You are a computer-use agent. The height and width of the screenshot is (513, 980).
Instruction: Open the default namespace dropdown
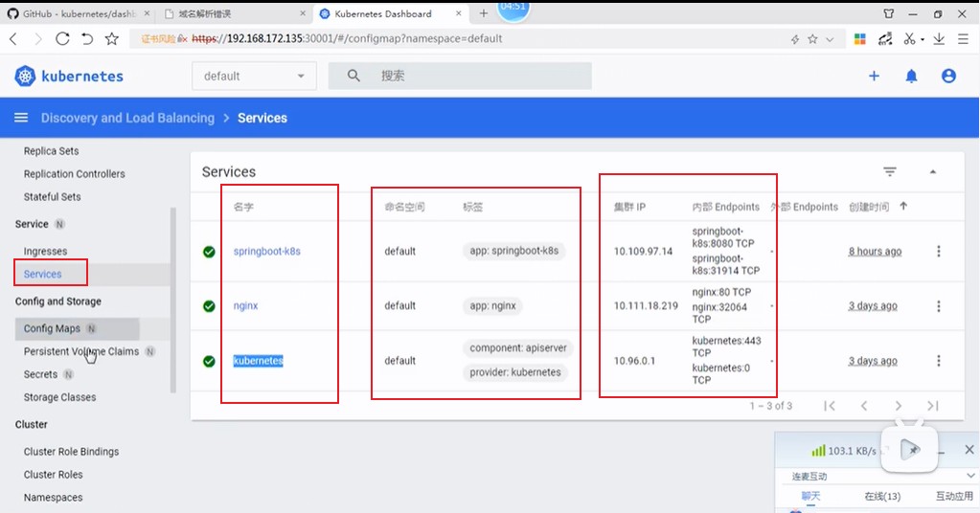254,77
